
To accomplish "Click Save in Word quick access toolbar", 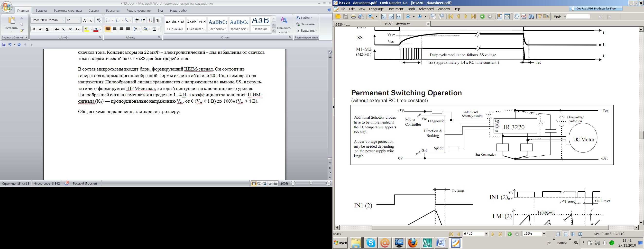I will 3,44.
